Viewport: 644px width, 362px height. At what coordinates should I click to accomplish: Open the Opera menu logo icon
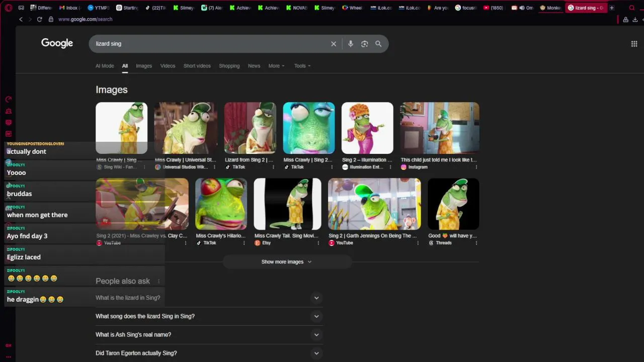(8, 8)
